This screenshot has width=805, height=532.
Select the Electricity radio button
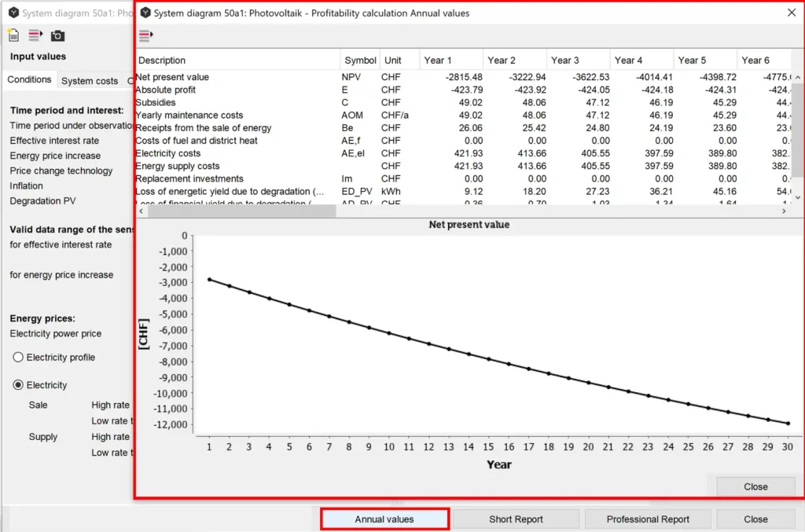point(18,385)
